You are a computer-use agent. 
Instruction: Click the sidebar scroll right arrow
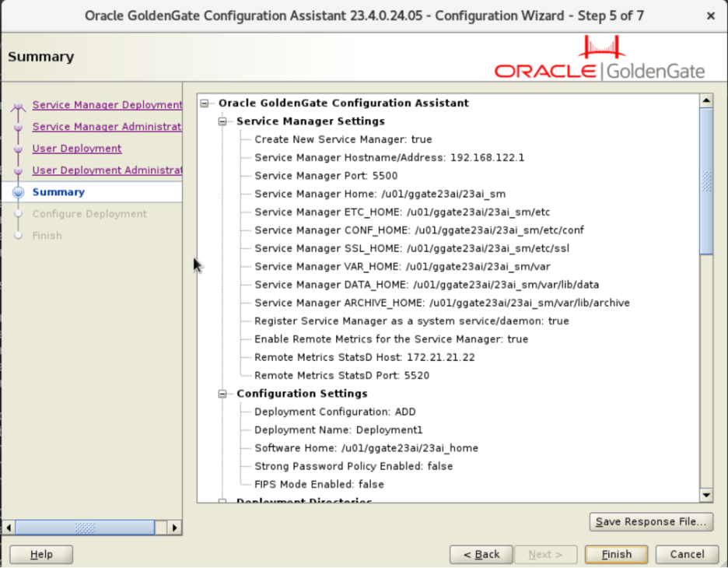[x=174, y=528]
